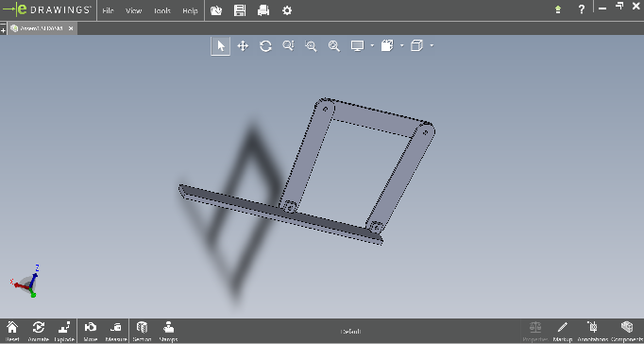The width and height of the screenshot is (644, 344).
Task: Expand the display monitor dropdown arrow
Action: [x=372, y=45]
